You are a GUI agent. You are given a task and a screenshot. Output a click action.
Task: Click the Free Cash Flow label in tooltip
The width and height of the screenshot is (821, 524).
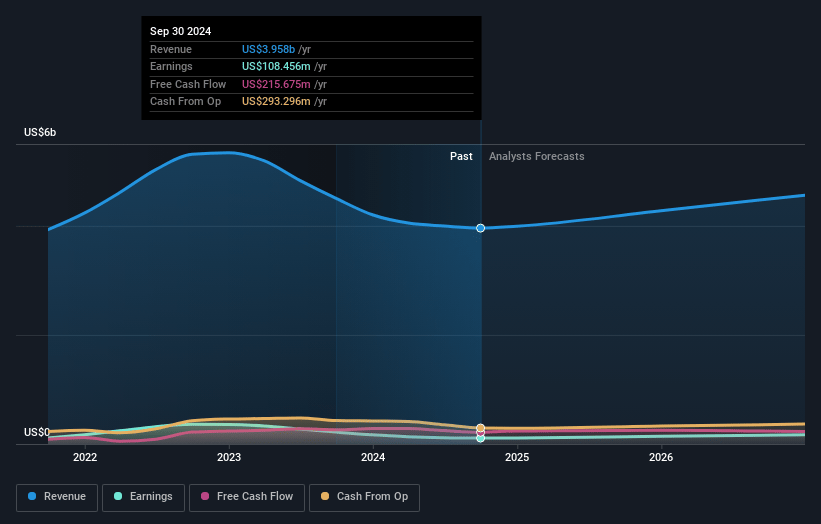[188, 84]
